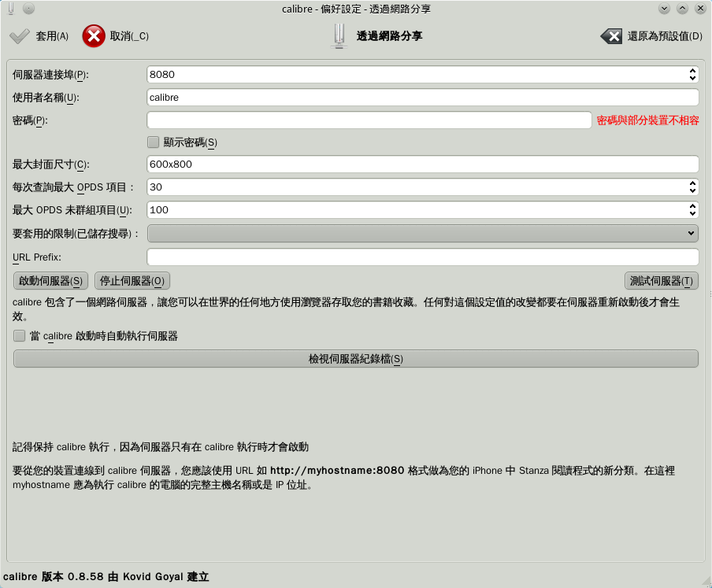Click the calibre app icon in title bar
Viewport: 712px width, 588px height.
pos(11,8)
